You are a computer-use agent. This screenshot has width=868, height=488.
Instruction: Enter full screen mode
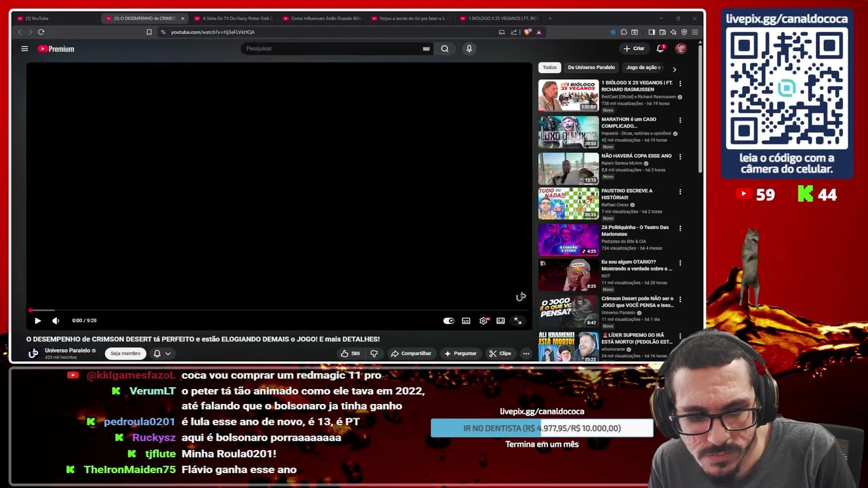tap(518, 321)
